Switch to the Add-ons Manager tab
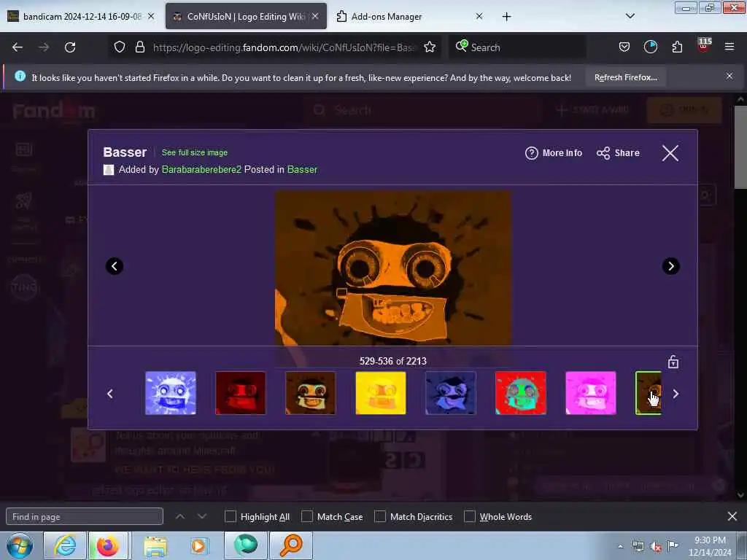Image resolution: width=747 pixels, height=560 pixels. (410, 16)
